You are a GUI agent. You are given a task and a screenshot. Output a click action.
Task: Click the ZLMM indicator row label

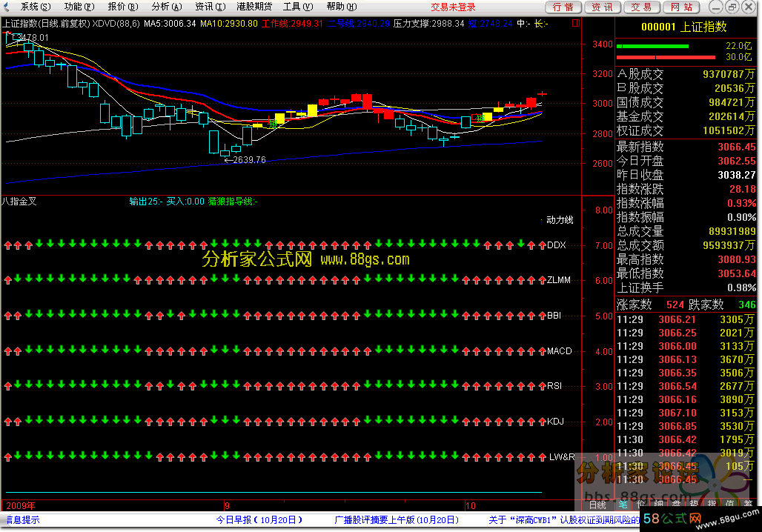click(559, 280)
